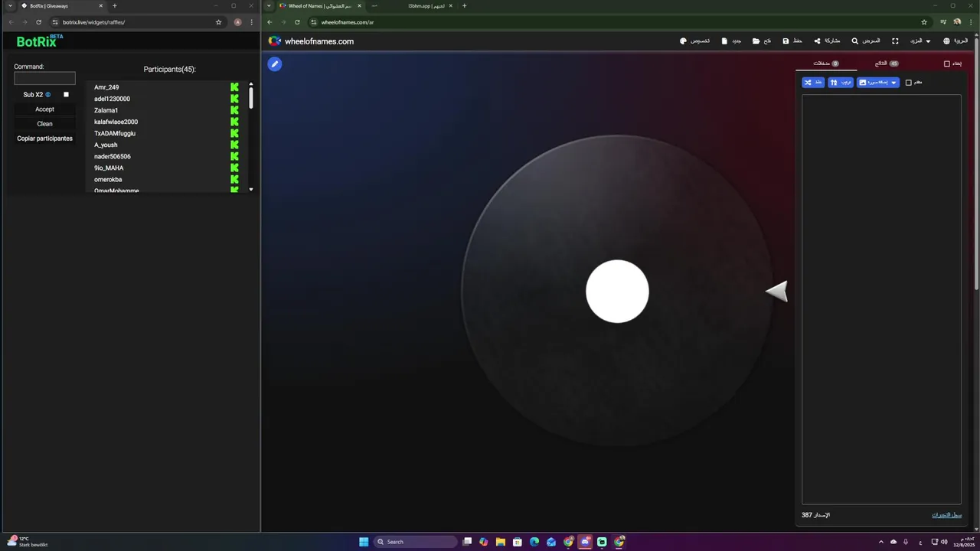Click the blue sort button
This screenshot has height=551, width=980.
click(x=841, y=82)
